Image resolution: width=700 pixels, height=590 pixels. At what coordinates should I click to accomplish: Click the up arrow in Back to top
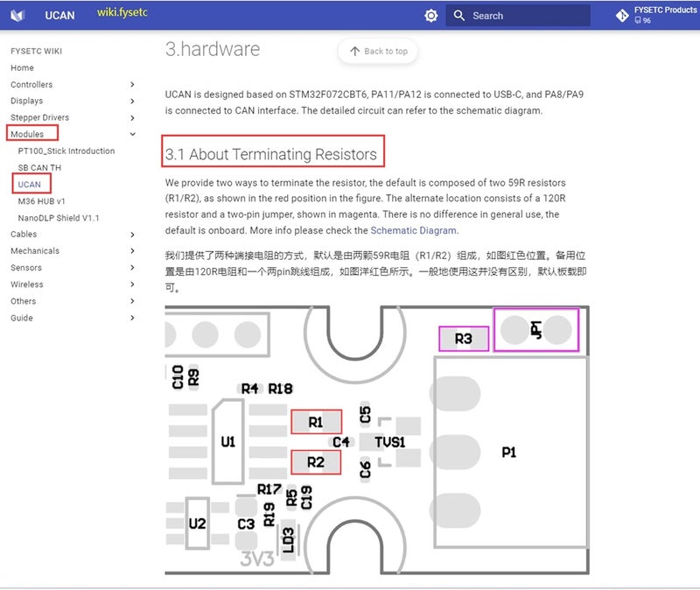(355, 52)
